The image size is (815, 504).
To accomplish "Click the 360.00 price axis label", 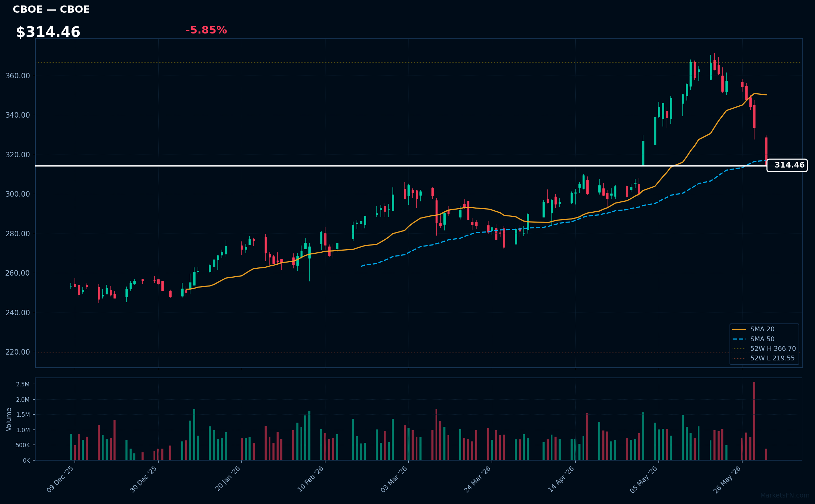I will [x=18, y=76].
